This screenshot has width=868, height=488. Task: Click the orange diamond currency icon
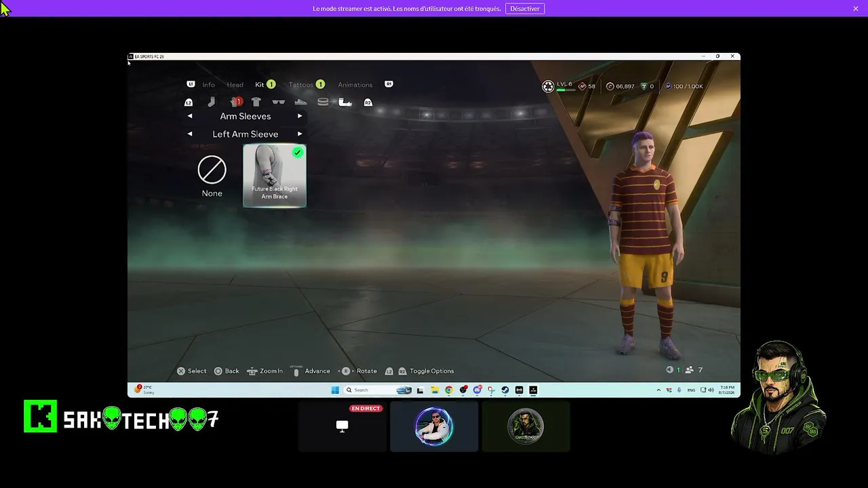[582, 86]
